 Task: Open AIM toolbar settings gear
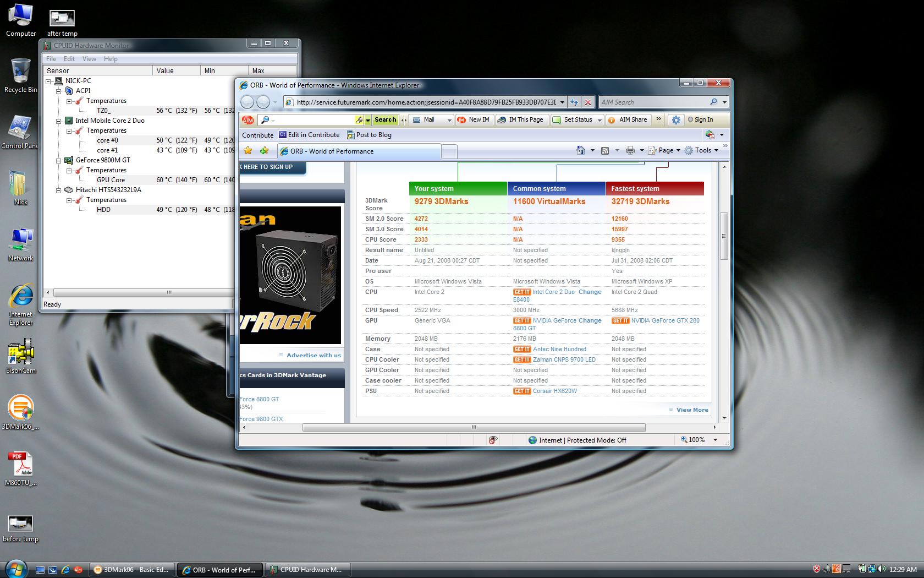[x=676, y=119]
